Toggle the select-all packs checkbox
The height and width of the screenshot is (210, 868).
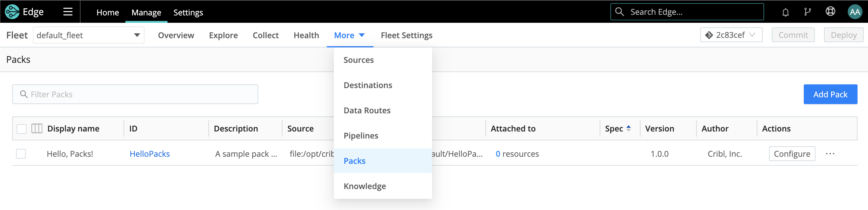22,129
